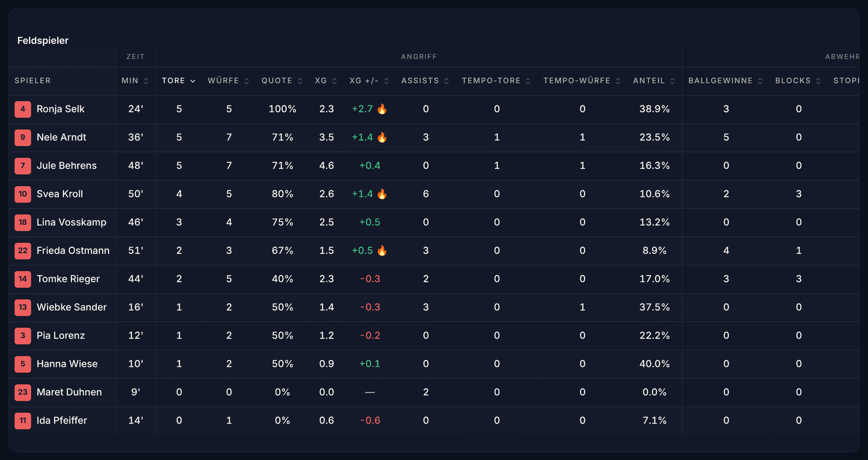Click Svea Kroll's number 10 badge
This screenshot has height=460, width=868.
click(23, 194)
